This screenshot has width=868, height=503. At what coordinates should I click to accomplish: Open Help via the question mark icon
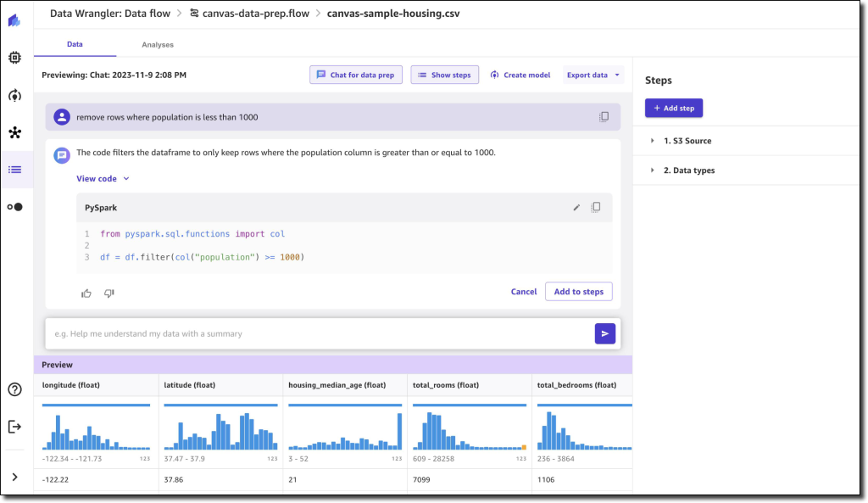(x=14, y=389)
